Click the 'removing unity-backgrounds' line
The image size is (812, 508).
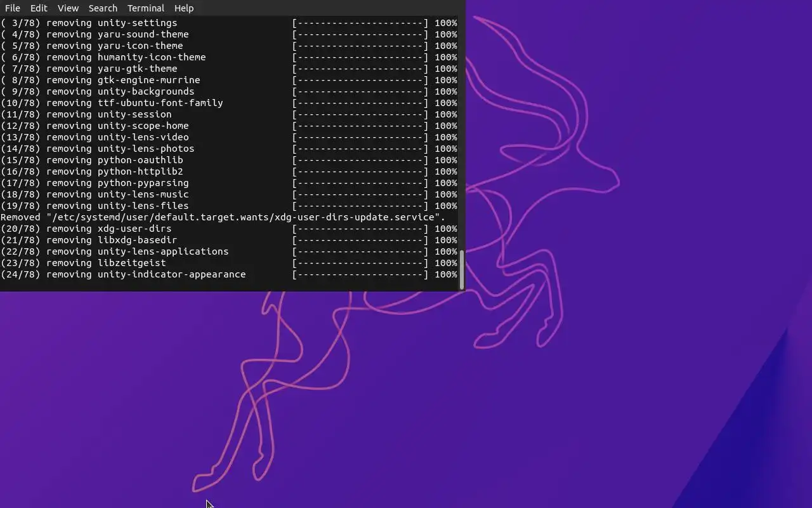(228, 91)
